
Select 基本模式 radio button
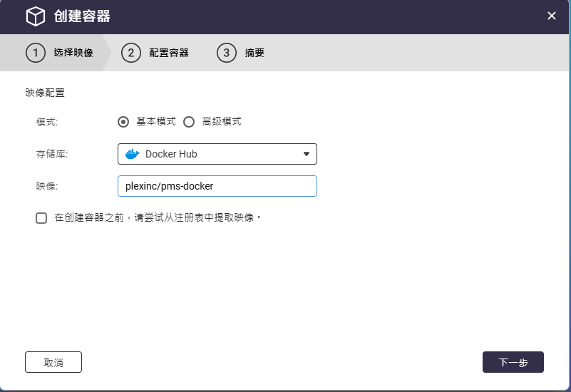(x=123, y=122)
